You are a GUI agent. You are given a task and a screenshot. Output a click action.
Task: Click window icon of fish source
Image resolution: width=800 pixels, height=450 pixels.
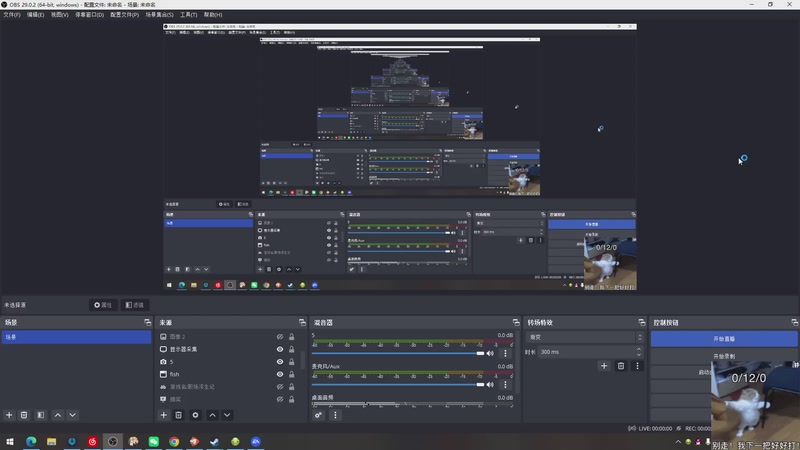click(163, 374)
